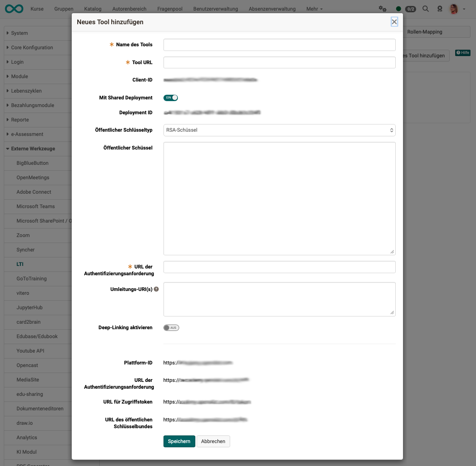Image resolution: width=476 pixels, height=466 pixels.
Task: Enable Deep-Linking aktivieren
Action: [171, 328]
